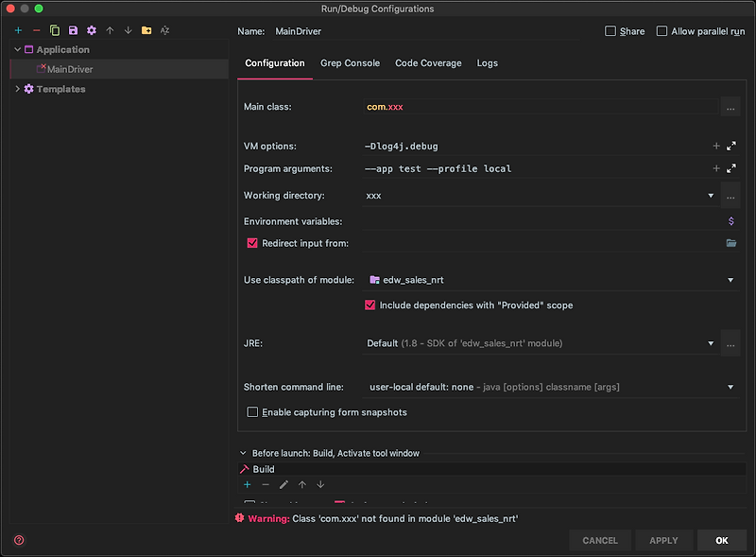Expand the VM options editor
The width and height of the screenshot is (756, 557).
pyautogui.click(x=730, y=146)
